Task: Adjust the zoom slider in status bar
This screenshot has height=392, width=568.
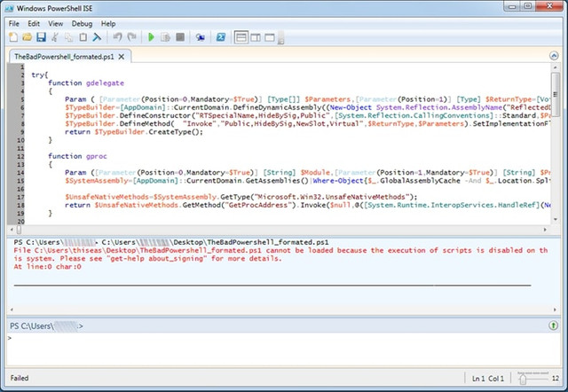Action: (524, 380)
